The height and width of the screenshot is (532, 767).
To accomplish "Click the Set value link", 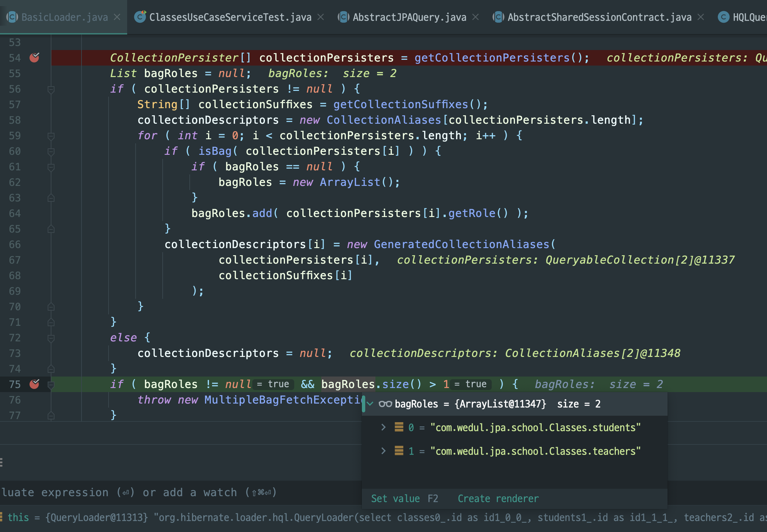I will (395, 499).
